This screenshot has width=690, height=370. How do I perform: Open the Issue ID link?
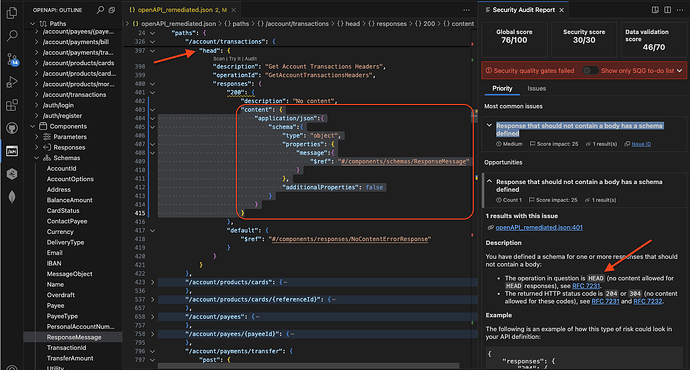point(641,144)
